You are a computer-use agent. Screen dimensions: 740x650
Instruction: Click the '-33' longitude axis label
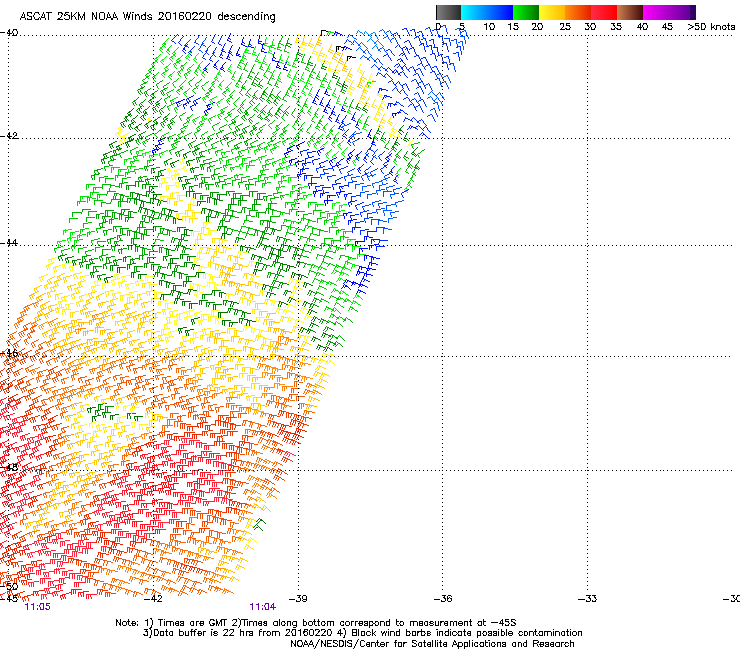point(588,599)
